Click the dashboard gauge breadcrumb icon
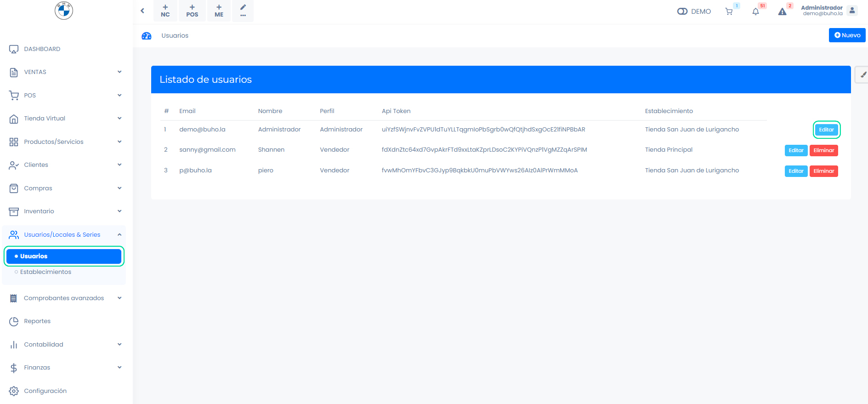The height and width of the screenshot is (404, 868). pyautogui.click(x=147, y=36)
